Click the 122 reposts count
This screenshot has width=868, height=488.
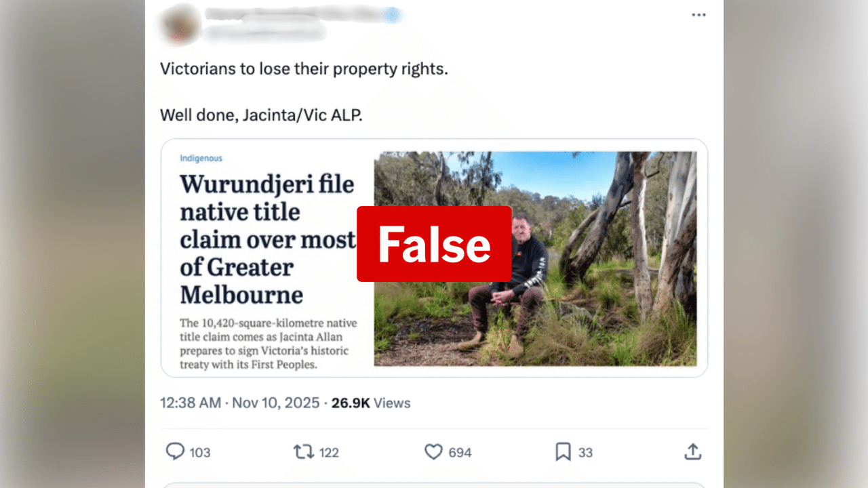point(329,452)
